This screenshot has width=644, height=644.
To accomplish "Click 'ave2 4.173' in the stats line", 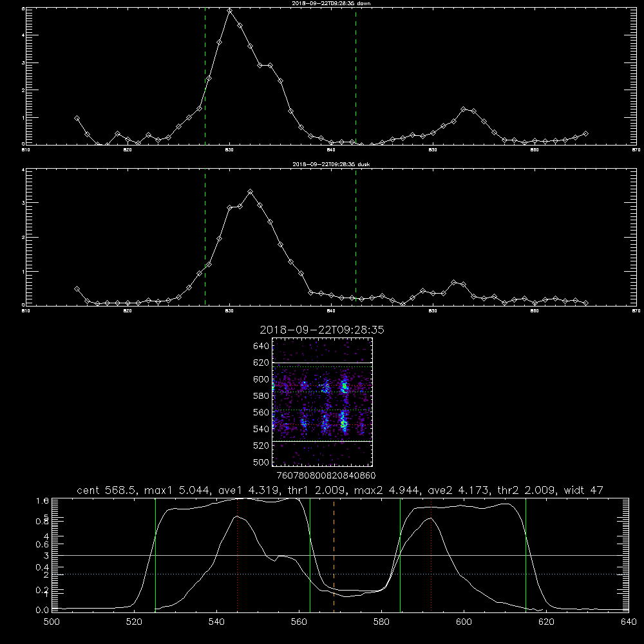I will pyautogui.click(x=460, y=490).
